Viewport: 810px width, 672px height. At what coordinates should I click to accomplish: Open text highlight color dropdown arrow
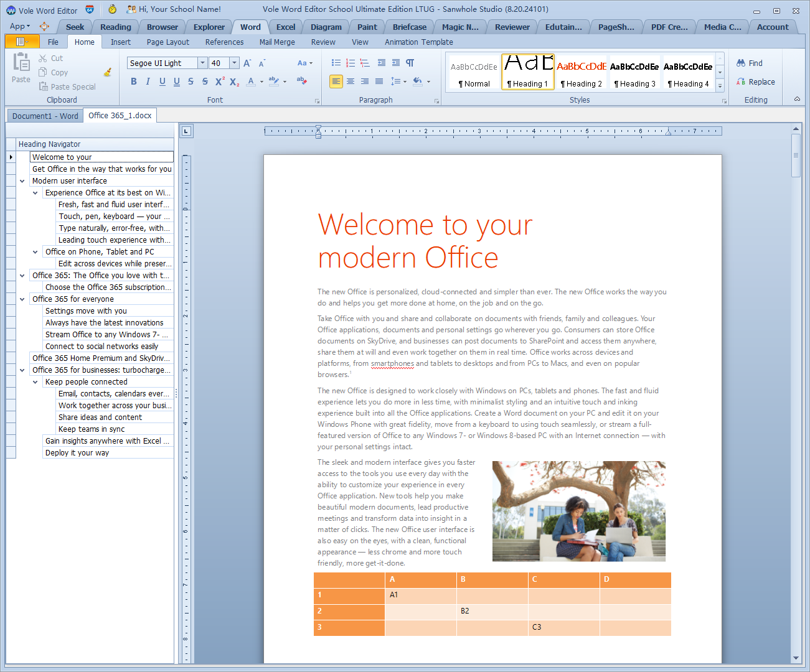click(285, 82)
